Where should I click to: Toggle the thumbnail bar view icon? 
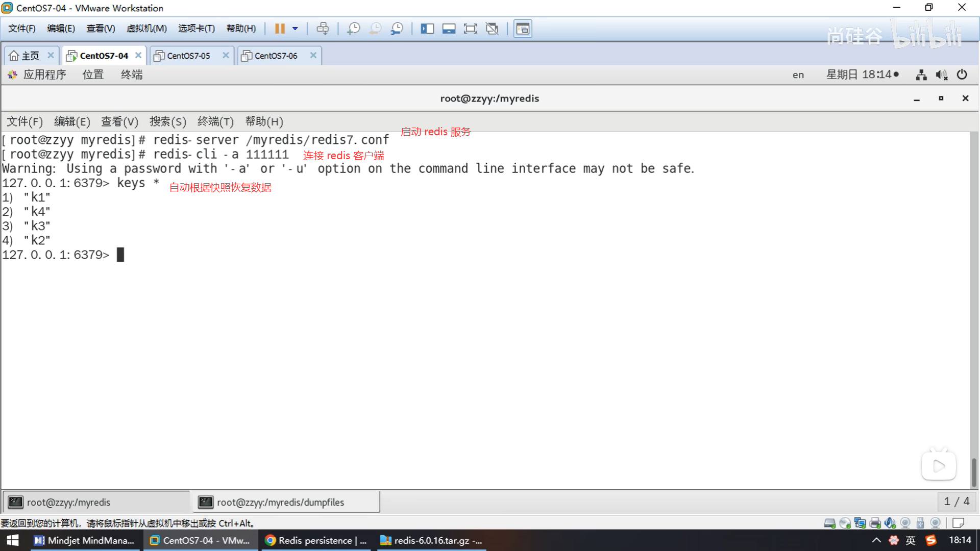click(449, 29)
